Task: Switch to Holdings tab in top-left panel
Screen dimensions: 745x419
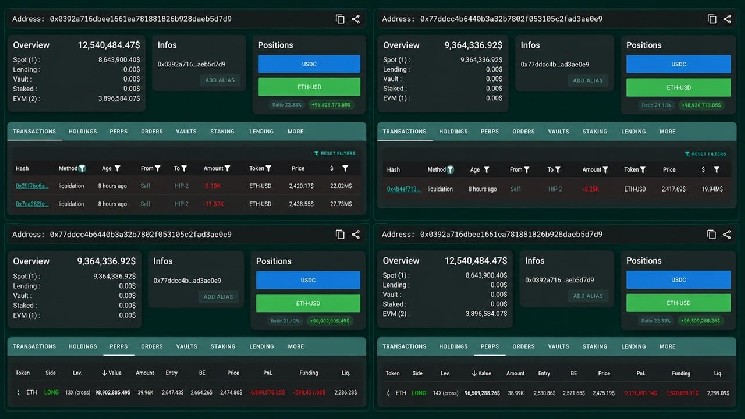Action: (83, 131)
